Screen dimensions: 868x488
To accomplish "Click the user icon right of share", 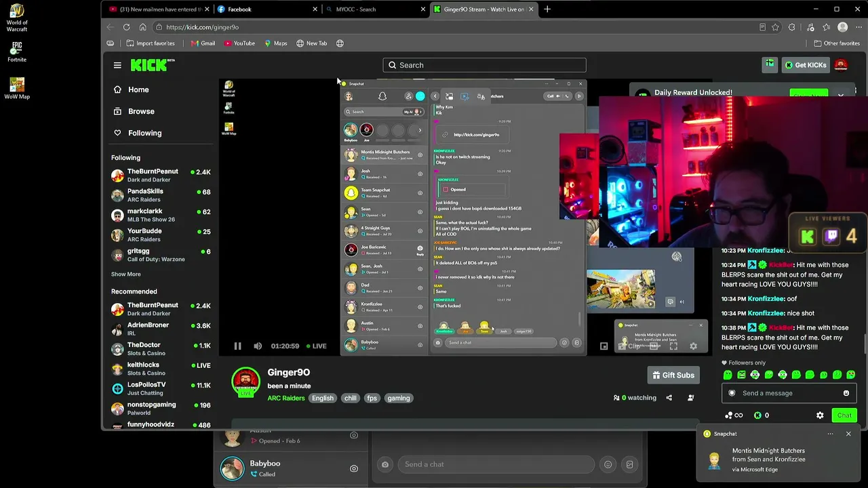I will (690, 398).
